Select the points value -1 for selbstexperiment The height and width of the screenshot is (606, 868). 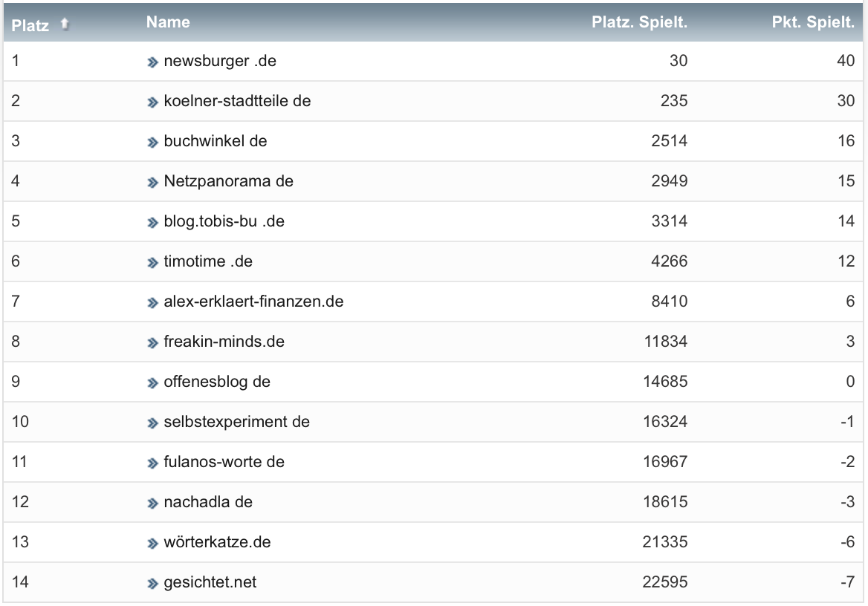(x=847, y=422)
